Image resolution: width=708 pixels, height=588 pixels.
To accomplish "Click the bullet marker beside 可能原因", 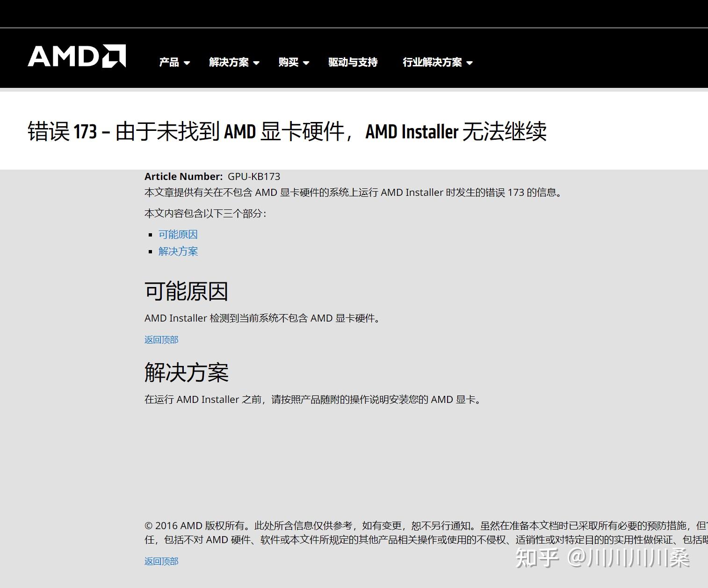I will [150, 235].
